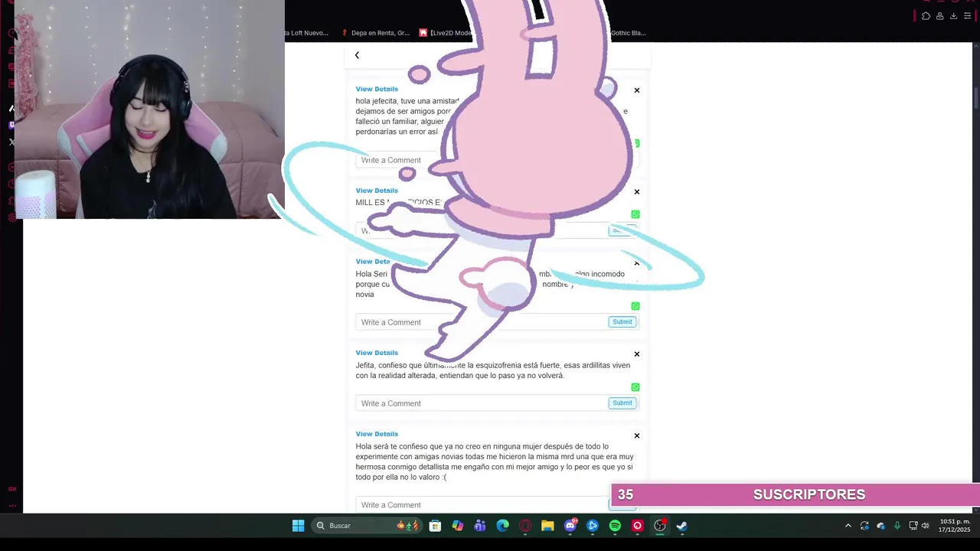Go back using the left chevron arrow
The width and height of the screenshot is (980, 551).
tap(357, 55)
